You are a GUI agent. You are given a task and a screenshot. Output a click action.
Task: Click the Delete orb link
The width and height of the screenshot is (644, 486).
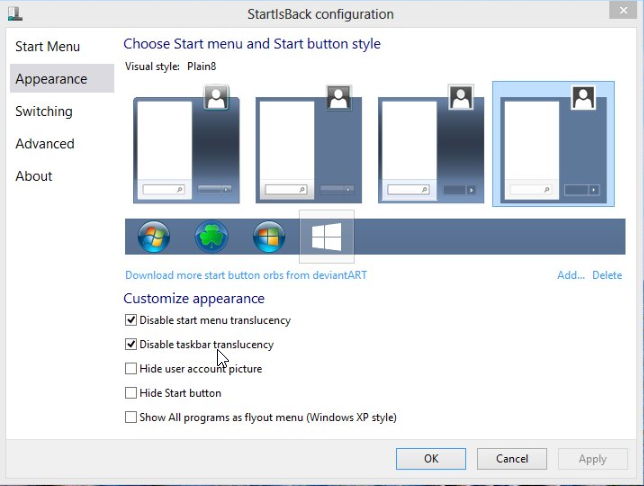click(x=607, y=275)
